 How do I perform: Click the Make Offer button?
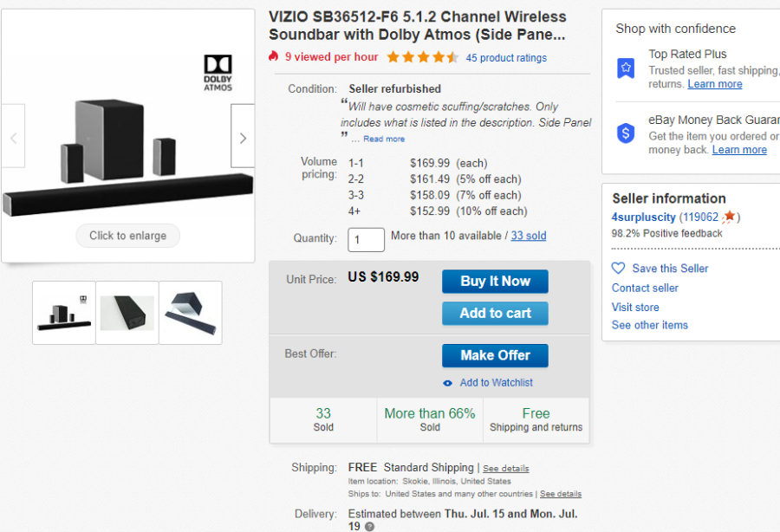(x=495, y=355)
